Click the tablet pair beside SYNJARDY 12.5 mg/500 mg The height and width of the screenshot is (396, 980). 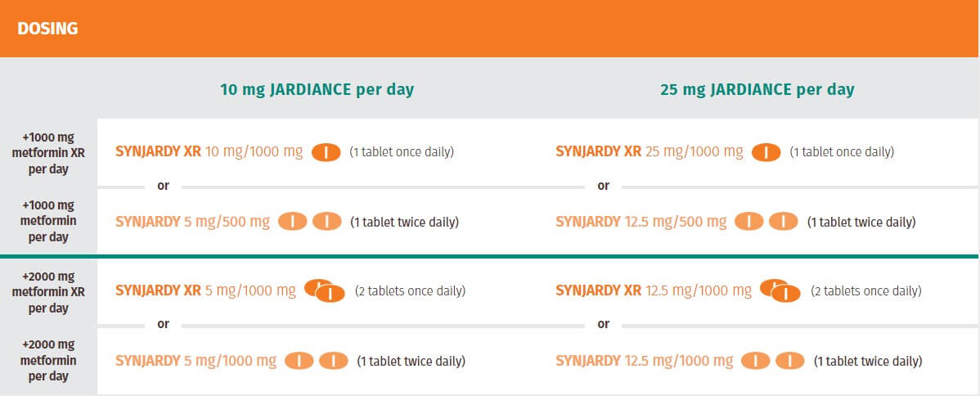pos(766,222)
